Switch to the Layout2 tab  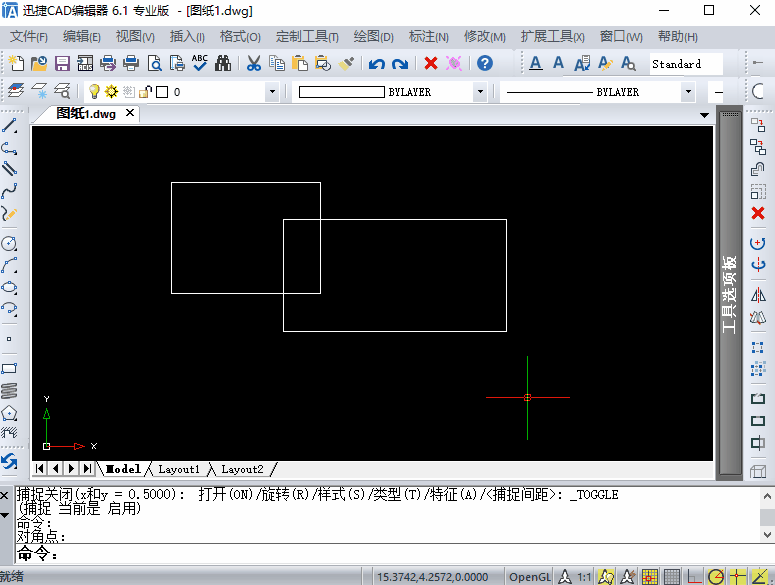[x=242, y=469]
